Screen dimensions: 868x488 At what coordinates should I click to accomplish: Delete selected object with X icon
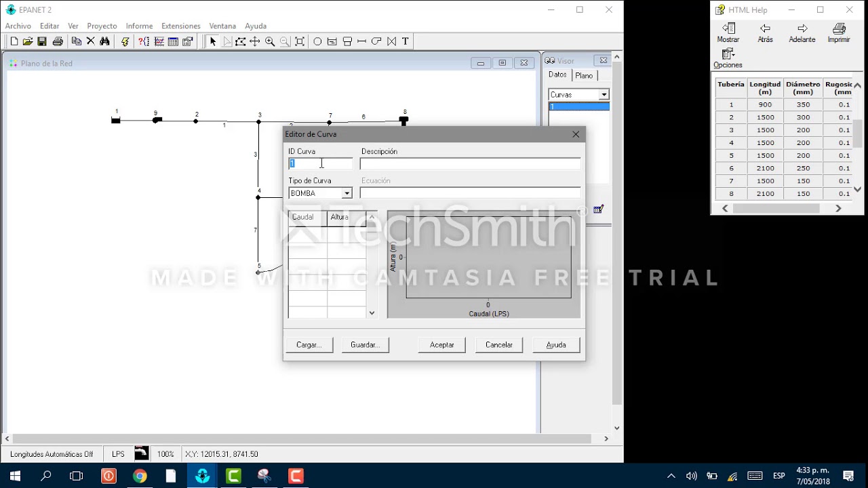[x=90, y=41]
